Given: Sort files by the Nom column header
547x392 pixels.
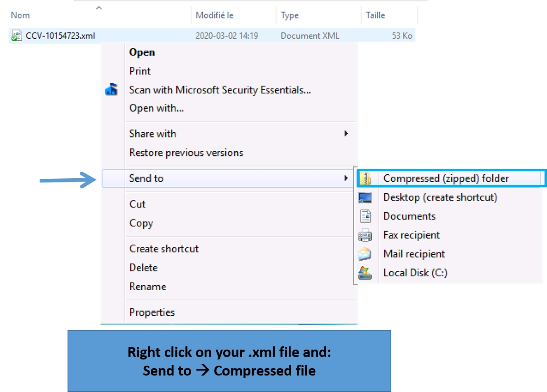Looking at the screenshot, I should (x=21, y=15).
